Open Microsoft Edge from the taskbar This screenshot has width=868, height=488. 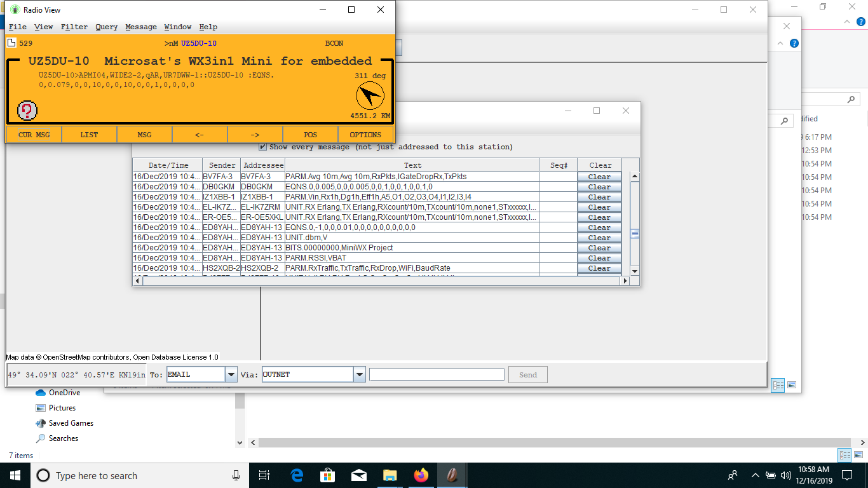297,475
